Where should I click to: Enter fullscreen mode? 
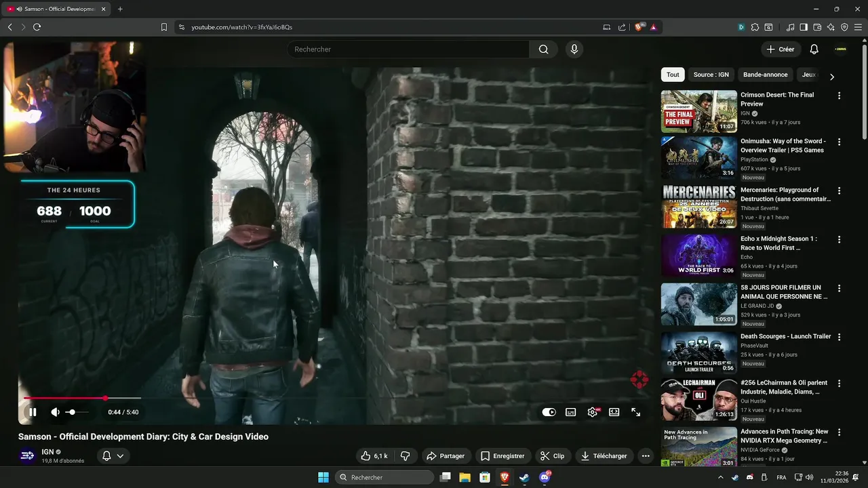[636, 412]
